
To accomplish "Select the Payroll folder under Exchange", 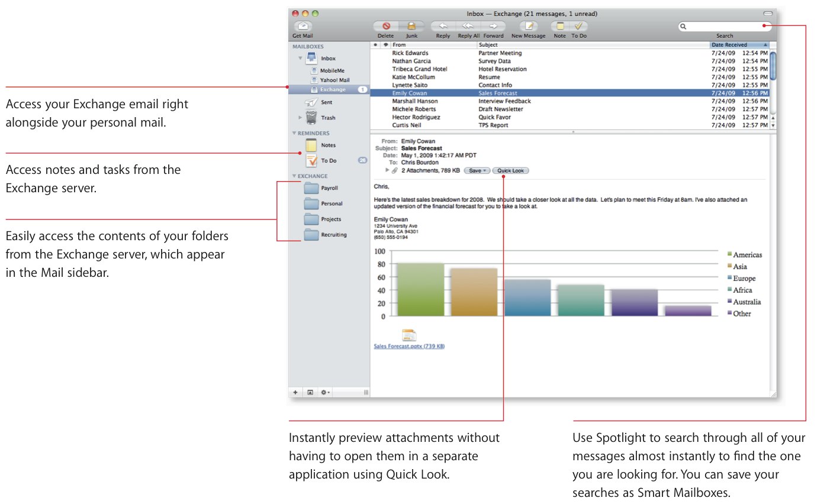I will click(329, 188).
